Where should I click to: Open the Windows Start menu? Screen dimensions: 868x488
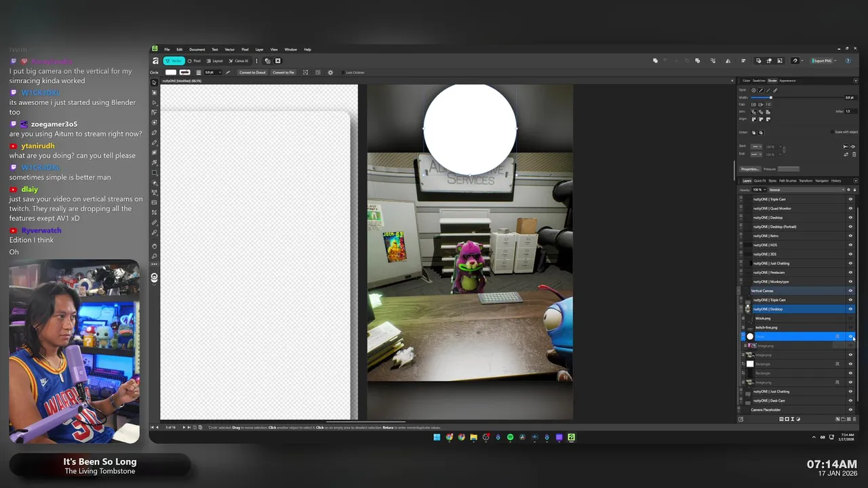(x=437, y=437)
